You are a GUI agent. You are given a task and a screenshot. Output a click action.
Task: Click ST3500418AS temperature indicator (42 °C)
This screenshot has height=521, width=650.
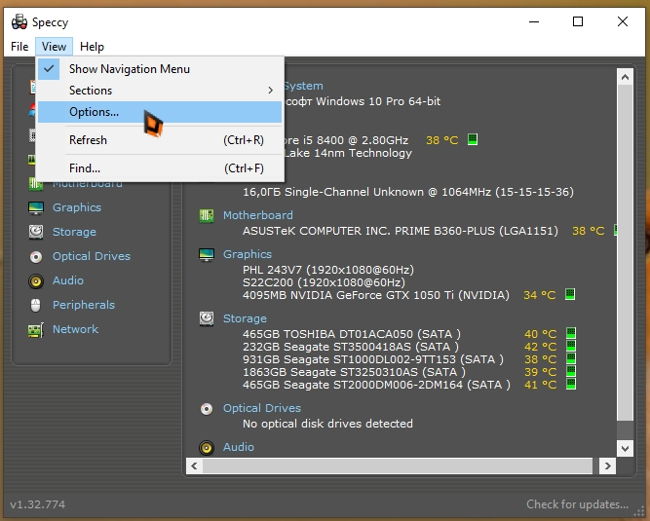click(x=571, y=346)
